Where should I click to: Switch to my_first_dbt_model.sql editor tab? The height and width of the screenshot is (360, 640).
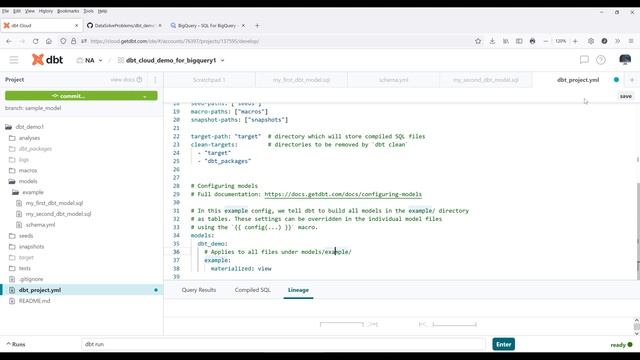tap(301, 80)
